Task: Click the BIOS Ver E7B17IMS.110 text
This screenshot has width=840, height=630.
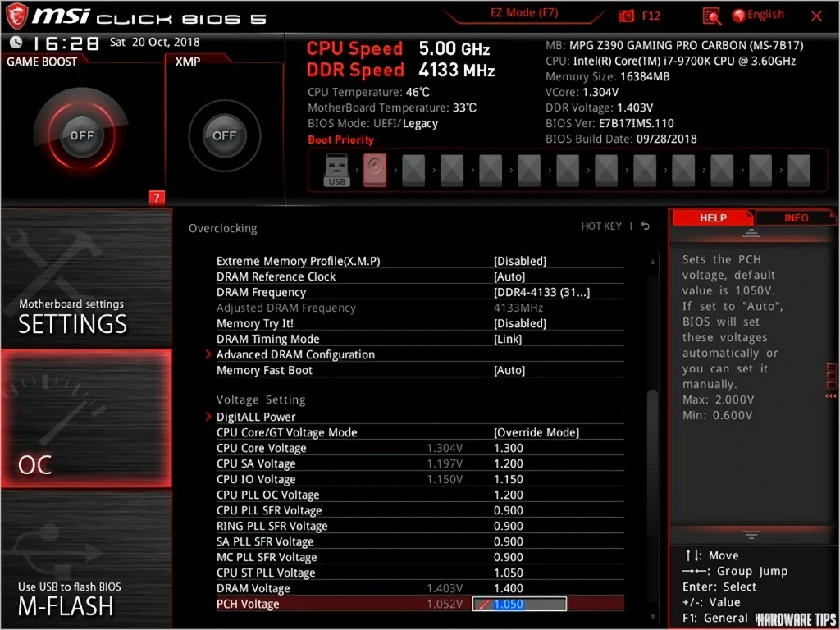Action: [609, 123]
